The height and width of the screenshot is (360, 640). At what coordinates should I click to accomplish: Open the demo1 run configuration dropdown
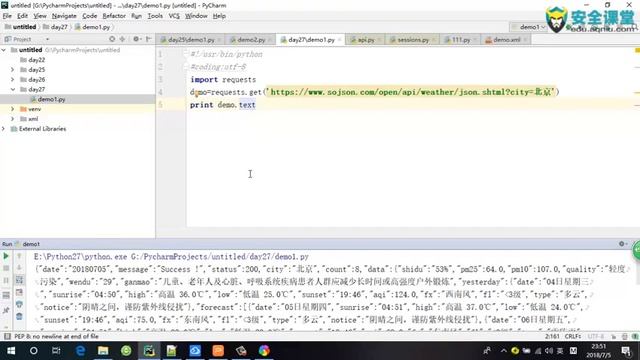point(529,27)
